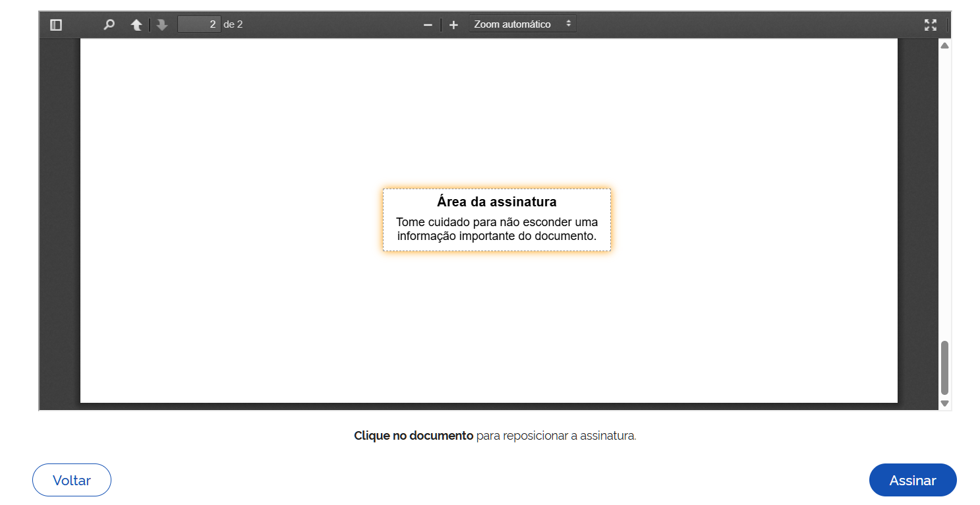Click the scrollbar down arrow
980x505 pixels.
(x=944, y=403)
